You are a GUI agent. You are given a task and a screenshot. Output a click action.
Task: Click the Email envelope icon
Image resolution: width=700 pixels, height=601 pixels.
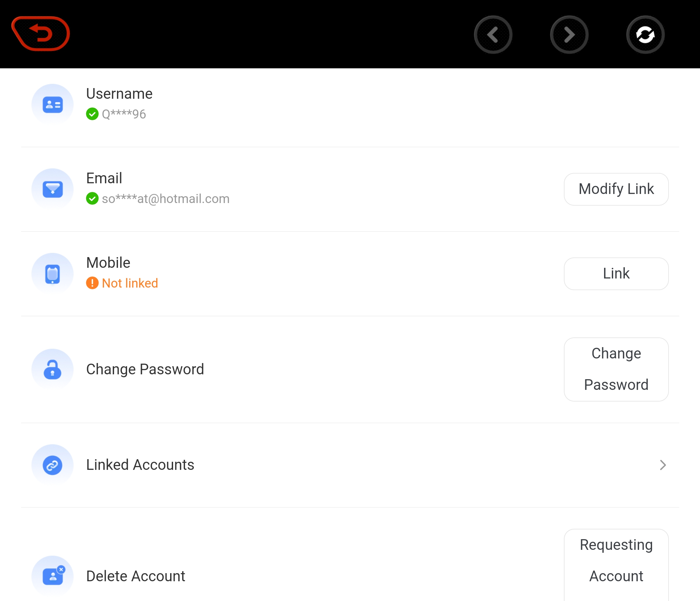[x=52, y=189]
